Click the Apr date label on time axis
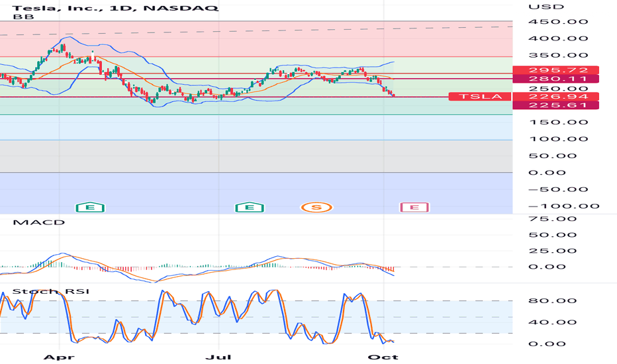 [x=59, y=357]
